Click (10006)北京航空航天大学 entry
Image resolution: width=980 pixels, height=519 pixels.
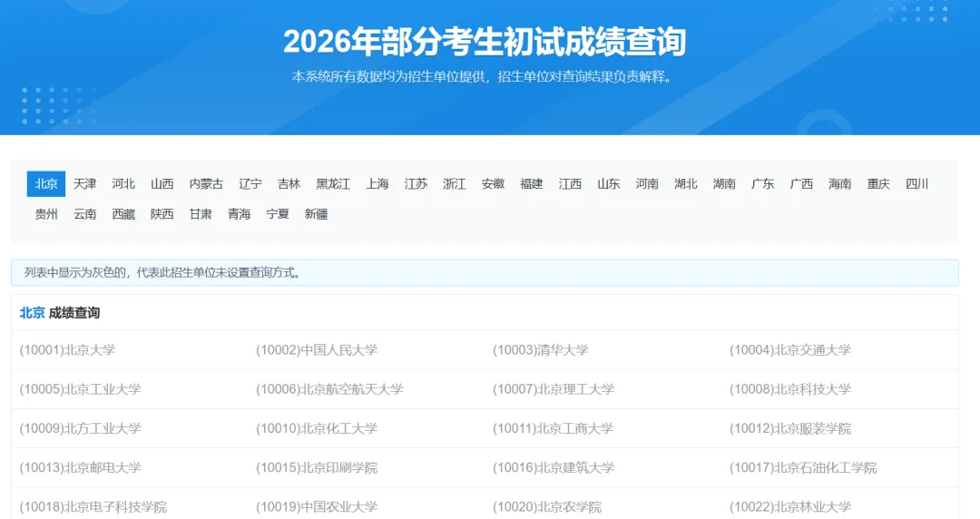point(329,389)
